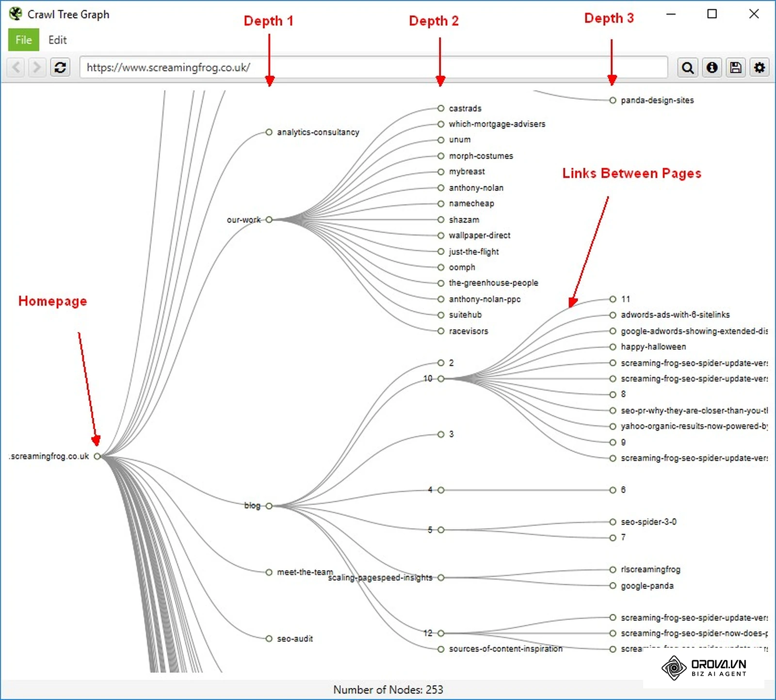Click the Screaming Frog app icon

tap(16, 14)
